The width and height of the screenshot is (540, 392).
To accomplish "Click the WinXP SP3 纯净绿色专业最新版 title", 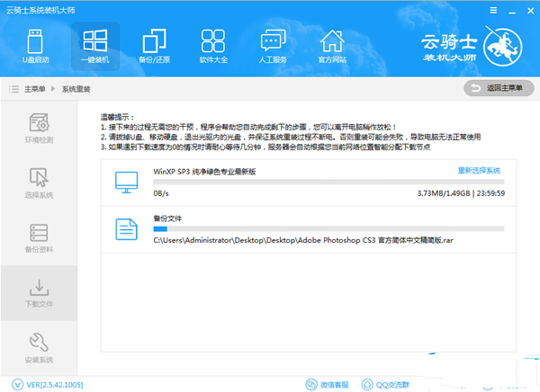I will pos(204,172).
